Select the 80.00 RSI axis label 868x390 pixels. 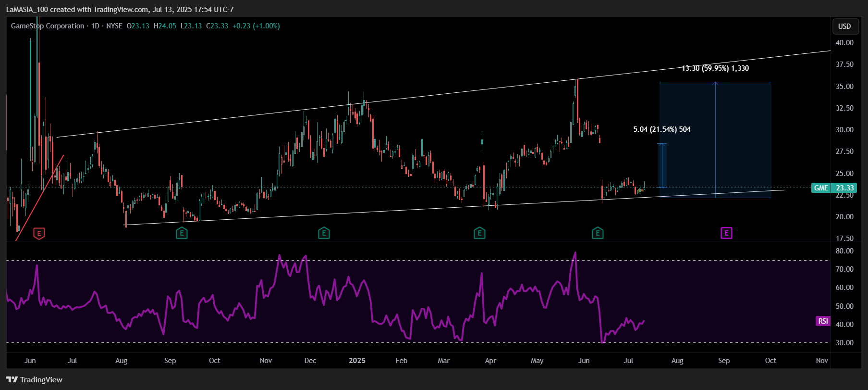pos(844,251)
